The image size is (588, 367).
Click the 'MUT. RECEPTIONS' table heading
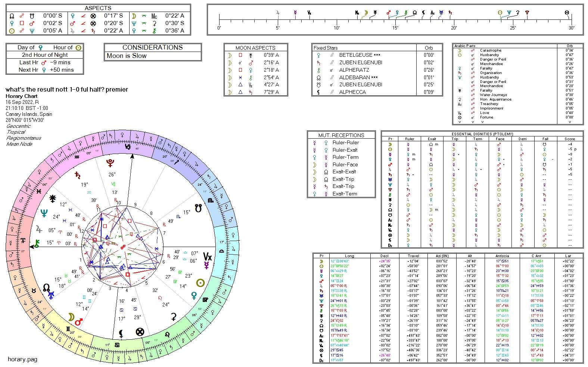tap(341, 135)
